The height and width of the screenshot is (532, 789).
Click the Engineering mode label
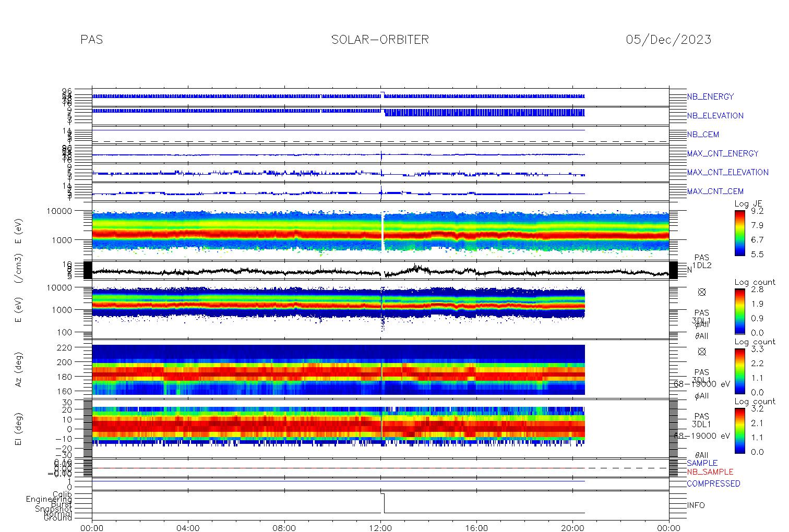(x=49, y=500)
